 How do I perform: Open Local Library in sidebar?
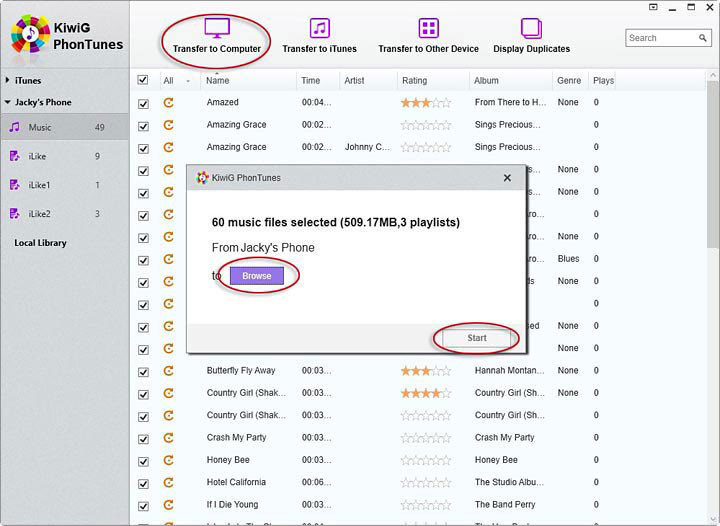coord(40,243)
